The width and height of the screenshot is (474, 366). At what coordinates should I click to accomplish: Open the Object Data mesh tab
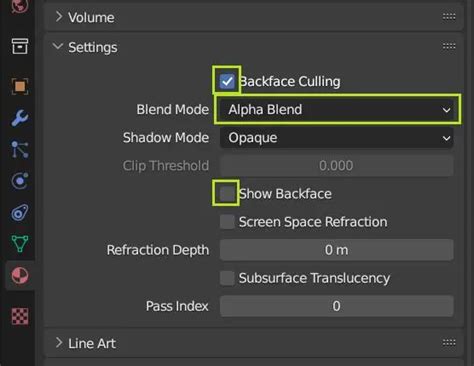click(20, 244)
